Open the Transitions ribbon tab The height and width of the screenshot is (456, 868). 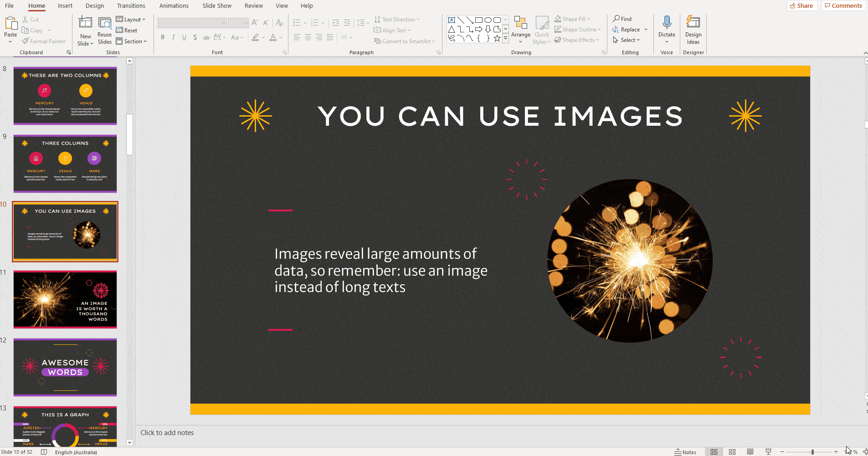tap(131, 6)
